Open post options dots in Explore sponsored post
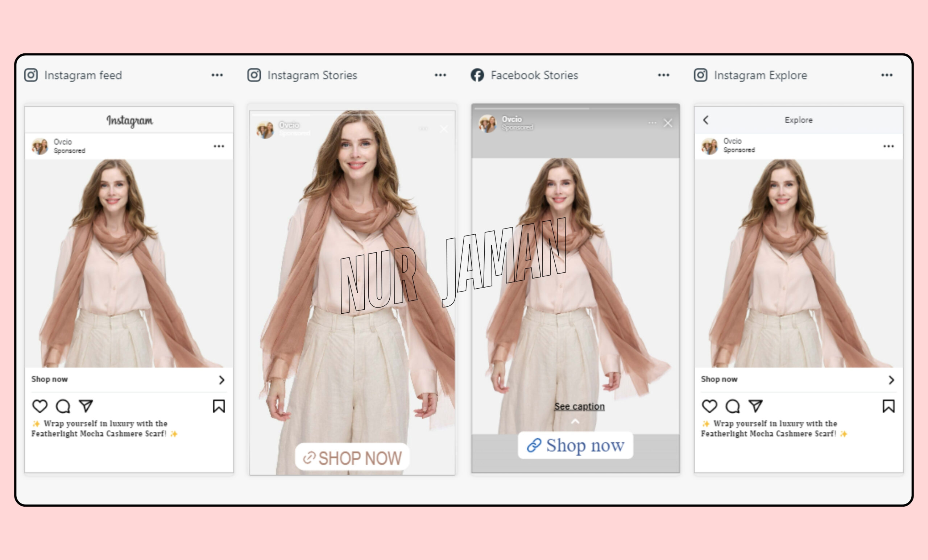This screenshot has height=560, width=928. [x=888, y=146]
